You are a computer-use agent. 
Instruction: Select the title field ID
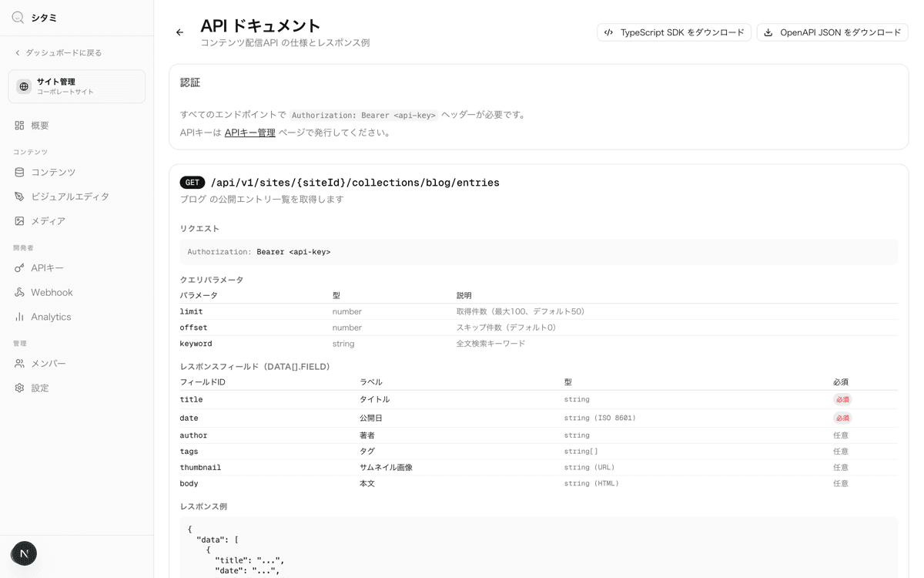pyautogui.click(x=192, y=399)
